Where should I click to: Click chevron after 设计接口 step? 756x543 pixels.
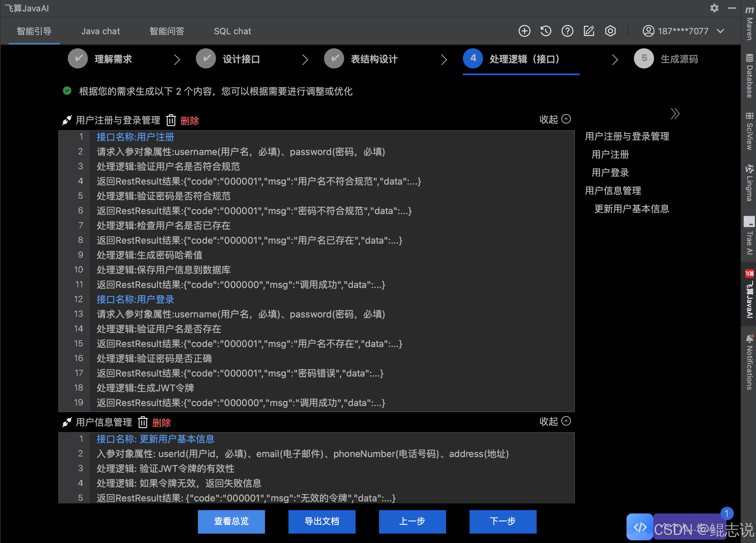coord(305,59)
